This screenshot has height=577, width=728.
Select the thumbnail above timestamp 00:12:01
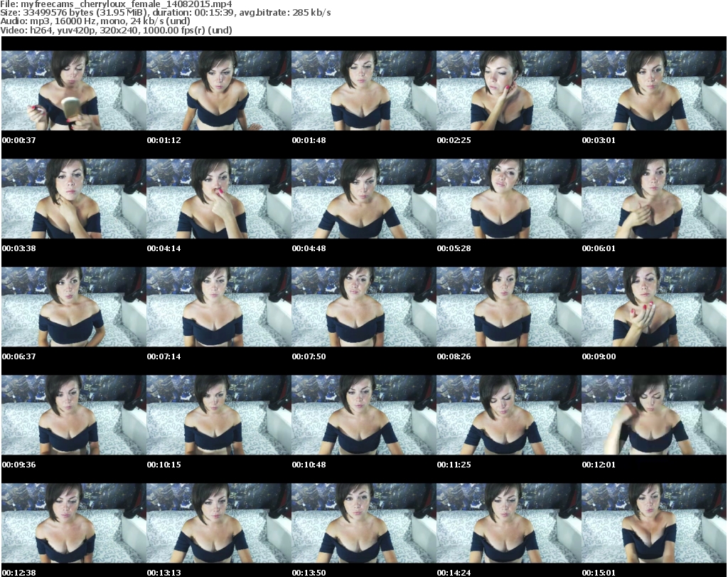[654, 415]
